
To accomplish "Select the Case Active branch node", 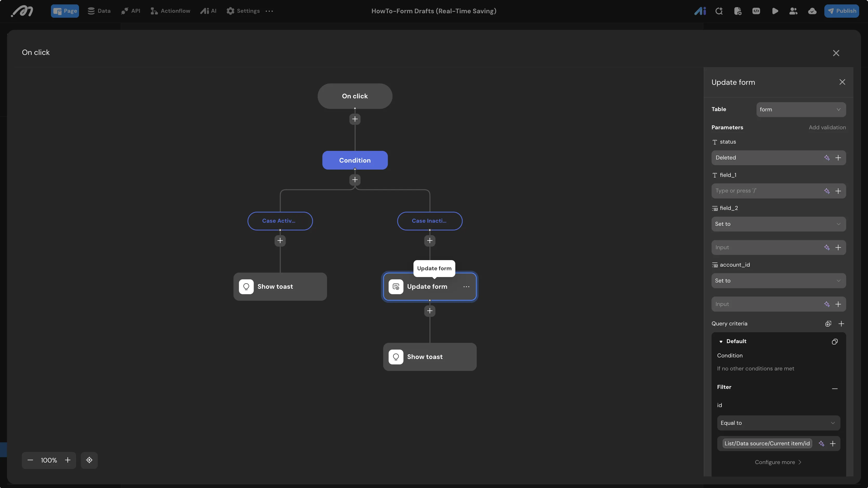I will click(280, 221).
